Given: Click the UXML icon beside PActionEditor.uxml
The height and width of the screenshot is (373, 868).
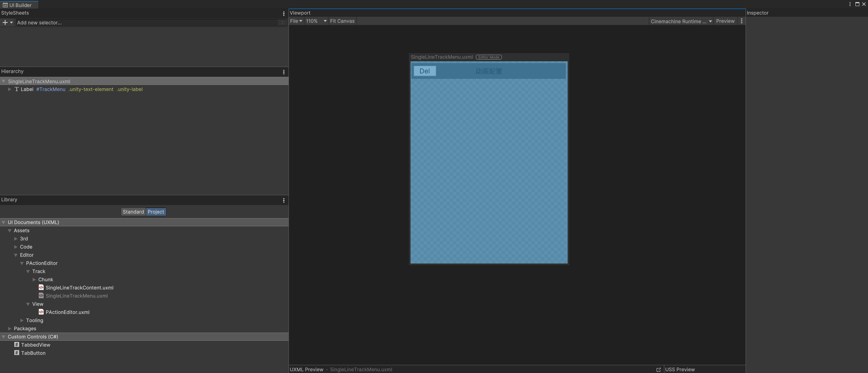Looking at the screenshot, I should pyautogui.click(x=41, y=312).
